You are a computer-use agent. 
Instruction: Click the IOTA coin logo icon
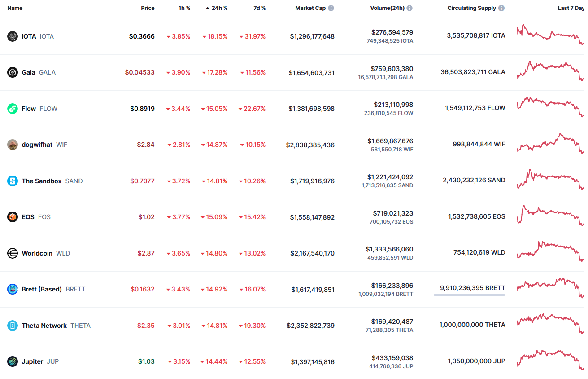(x=13, y=36)
